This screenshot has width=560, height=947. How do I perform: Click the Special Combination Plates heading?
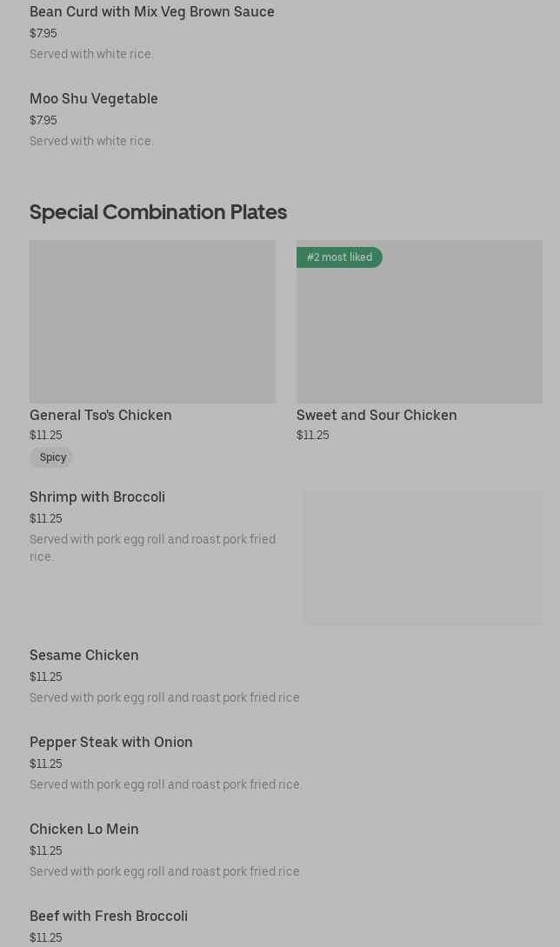pos(158,212)
